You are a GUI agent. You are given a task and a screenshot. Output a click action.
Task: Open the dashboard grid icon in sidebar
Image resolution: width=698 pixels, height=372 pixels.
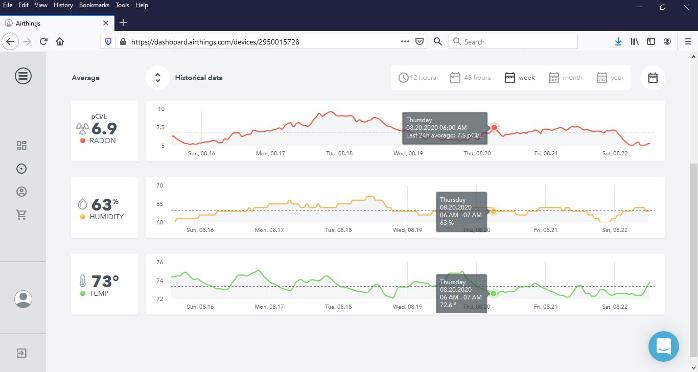[21, 146]
